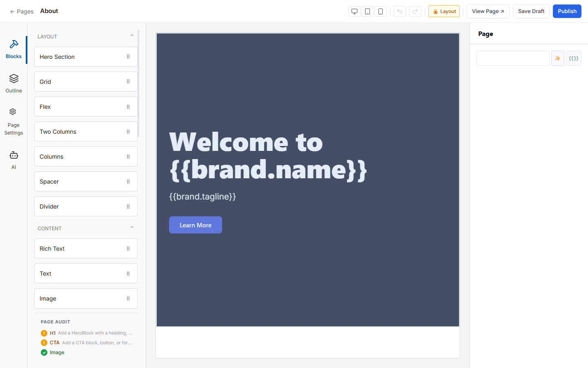This screenshot has width=588, height=368.
Task: Open the Outline sidebar tab
Action: pyautogui.click(x=13, y=84)
